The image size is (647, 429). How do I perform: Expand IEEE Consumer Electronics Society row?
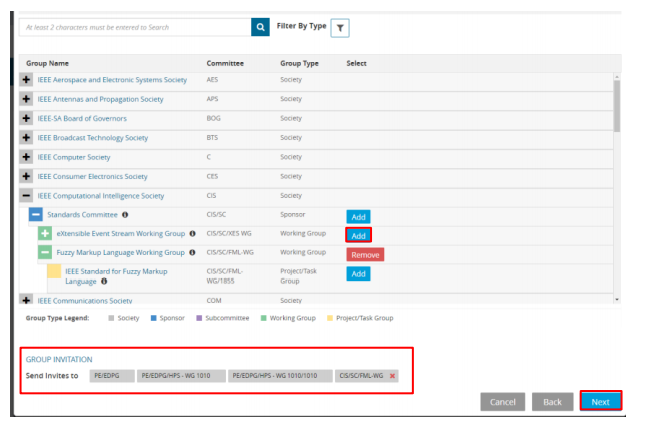point(26,177)
